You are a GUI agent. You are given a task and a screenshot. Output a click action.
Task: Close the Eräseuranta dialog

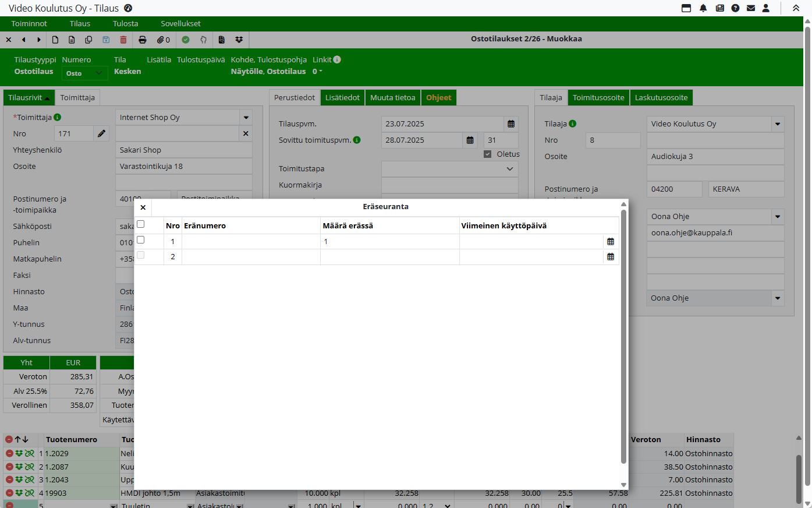tap(143, 207)
